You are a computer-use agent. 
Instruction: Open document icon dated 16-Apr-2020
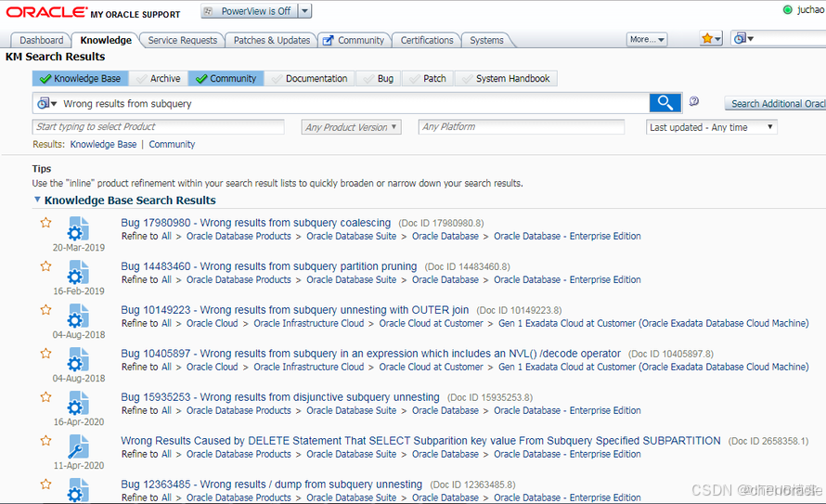point(78,404)
